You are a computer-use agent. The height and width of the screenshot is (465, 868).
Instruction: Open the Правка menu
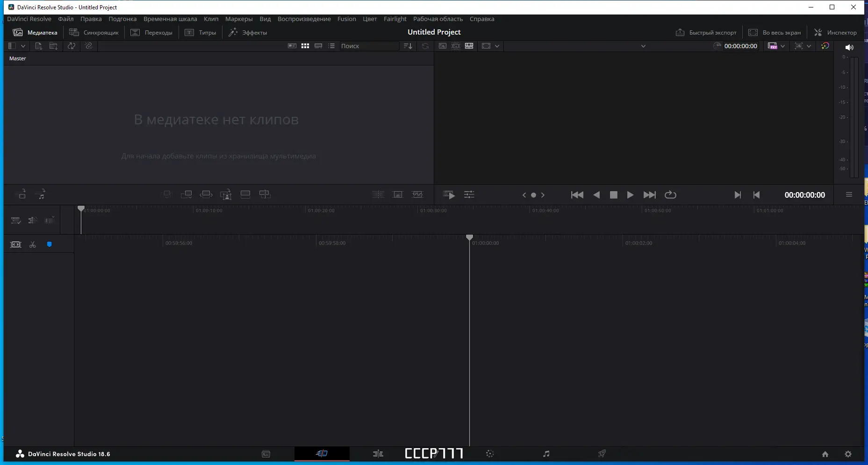[x=91, y=19]
